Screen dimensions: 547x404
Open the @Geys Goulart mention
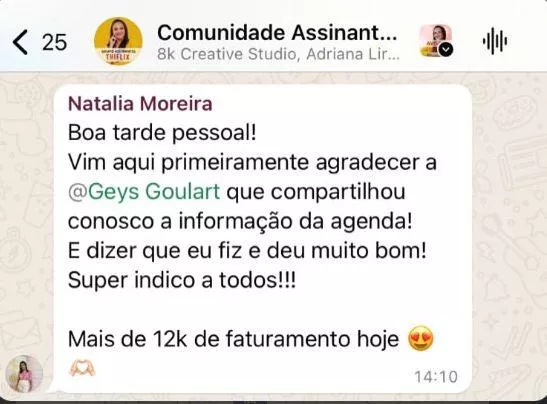144,192
